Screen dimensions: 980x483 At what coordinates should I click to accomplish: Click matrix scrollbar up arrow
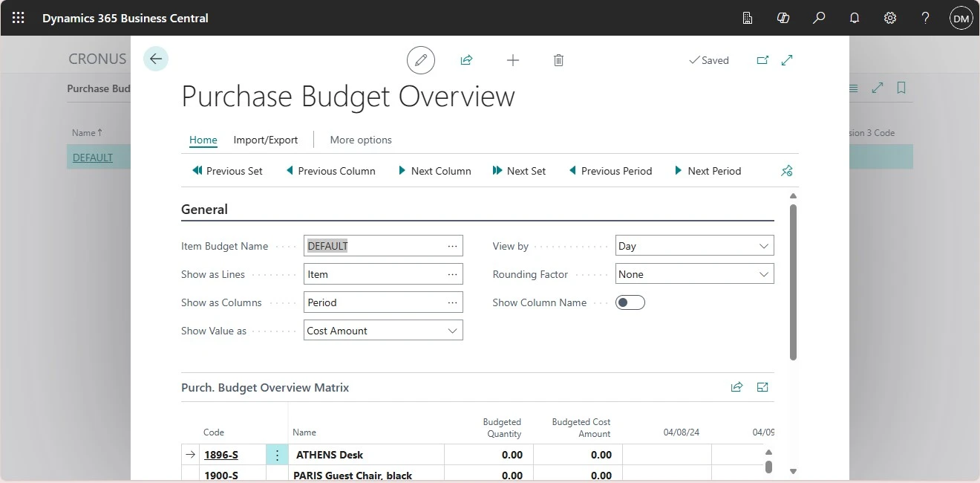[x=768, y=453]
